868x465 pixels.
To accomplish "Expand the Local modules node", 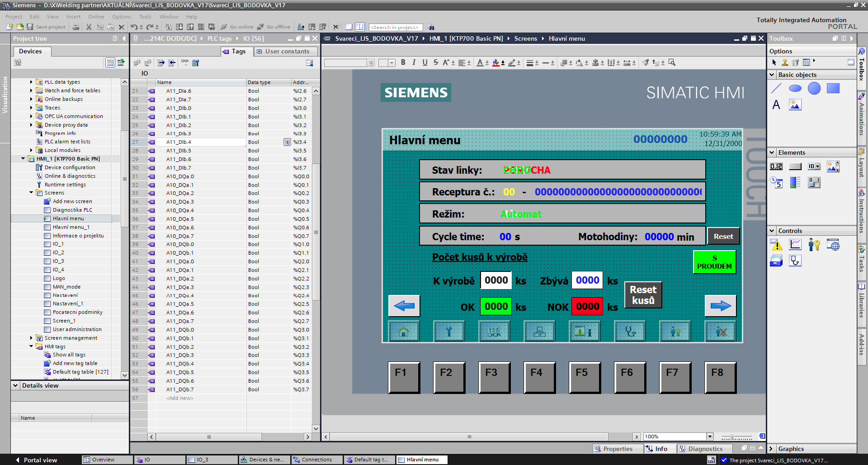I will tap(31, 150).
